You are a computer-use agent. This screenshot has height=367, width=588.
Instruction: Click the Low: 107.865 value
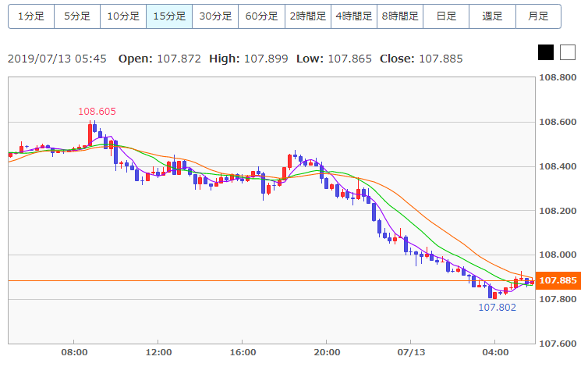334,59
